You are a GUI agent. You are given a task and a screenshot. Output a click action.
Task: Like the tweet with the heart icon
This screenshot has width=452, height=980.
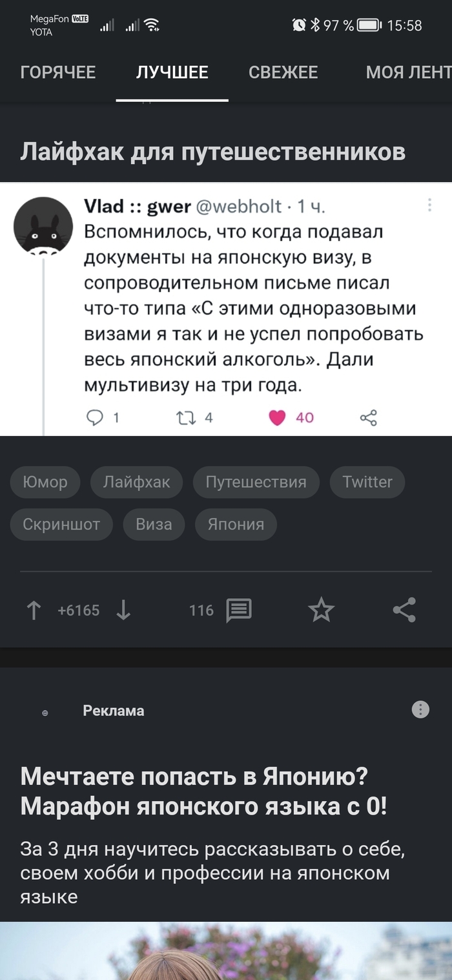[276, 417]
